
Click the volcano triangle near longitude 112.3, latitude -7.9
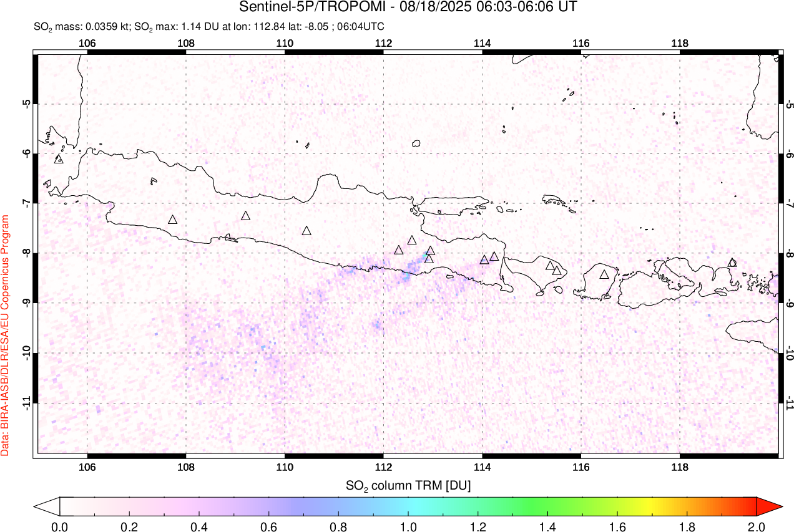coord(399,250)
